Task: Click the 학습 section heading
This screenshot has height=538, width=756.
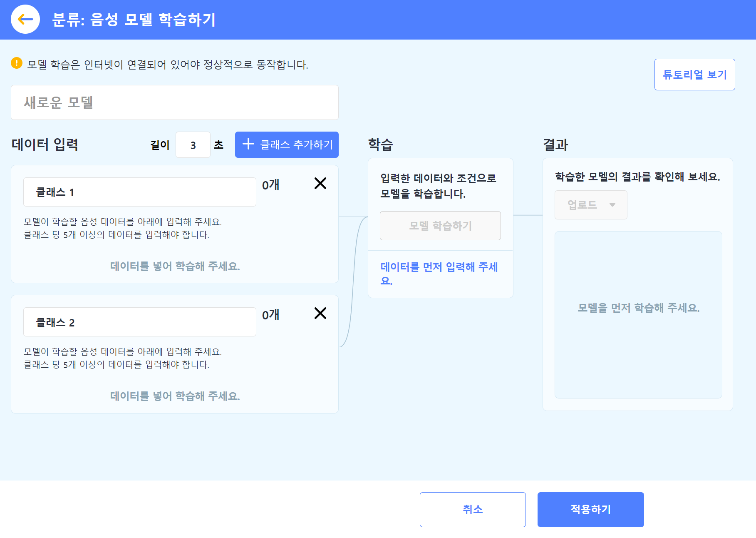Action: click(380, 144)
